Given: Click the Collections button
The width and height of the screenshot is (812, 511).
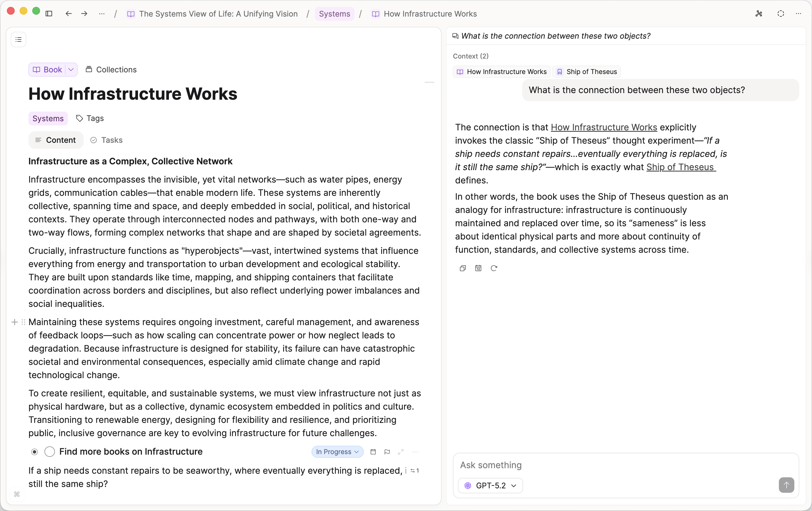Looking at the screenshot, I should (111, 70).
